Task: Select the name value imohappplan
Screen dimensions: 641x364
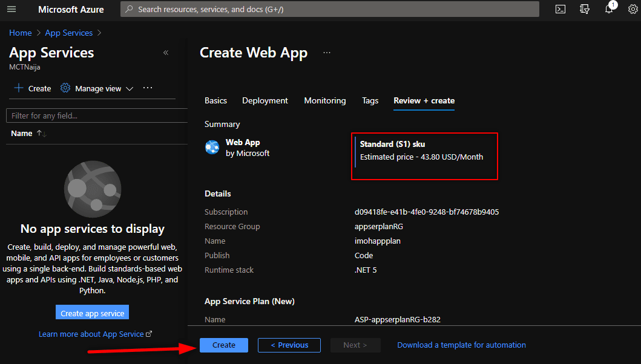Action: [x=377, y=241]
